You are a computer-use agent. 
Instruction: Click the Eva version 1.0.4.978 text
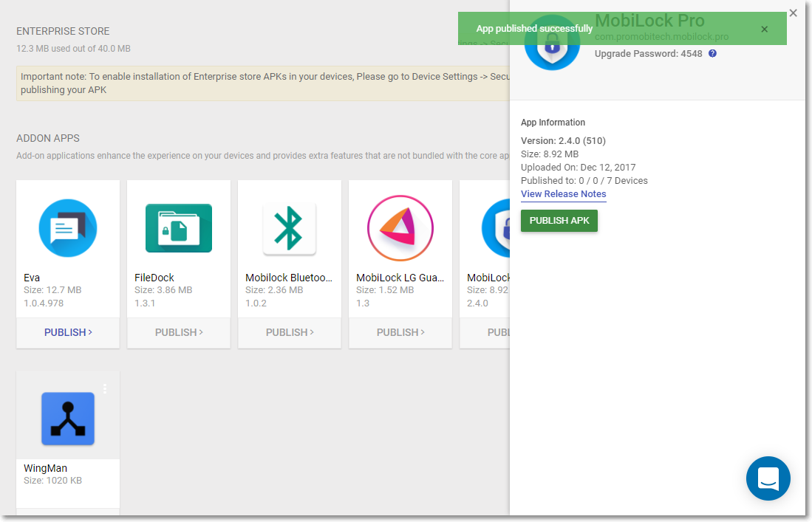[x=44, y=303]
